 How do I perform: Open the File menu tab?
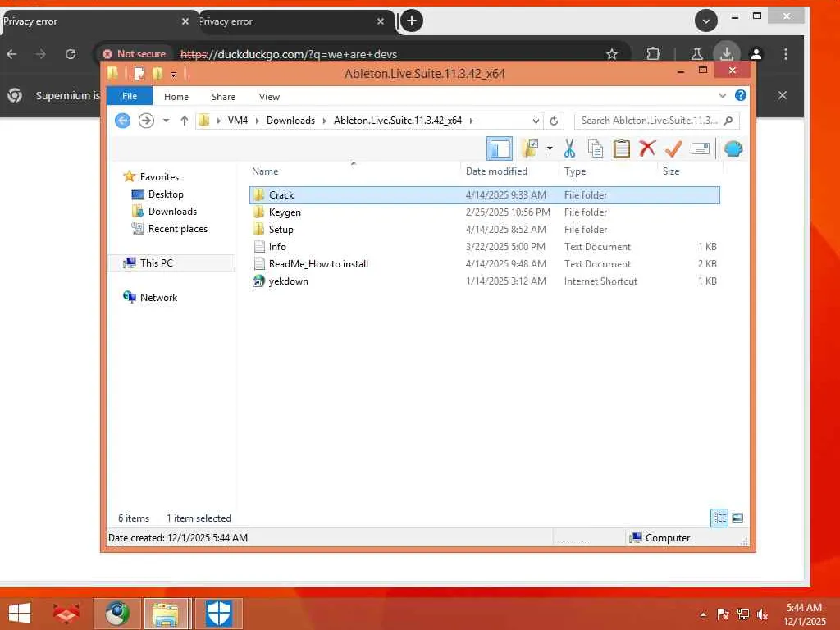[x=130, y=96]
